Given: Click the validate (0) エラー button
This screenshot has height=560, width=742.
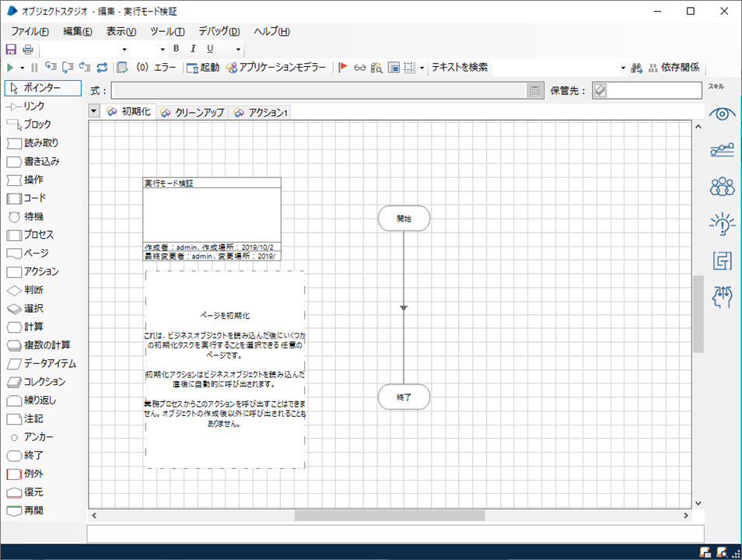Looking at the screenshot, I should click(x=147, y=68).
